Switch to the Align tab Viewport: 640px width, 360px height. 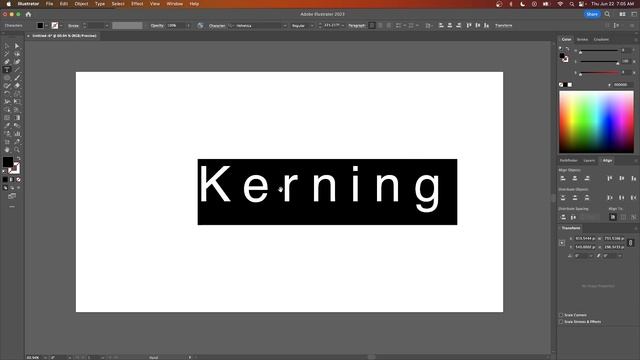coord(607,160)
